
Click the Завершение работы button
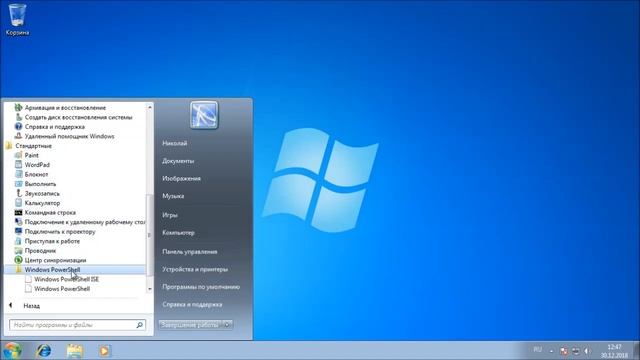point(190,325)
